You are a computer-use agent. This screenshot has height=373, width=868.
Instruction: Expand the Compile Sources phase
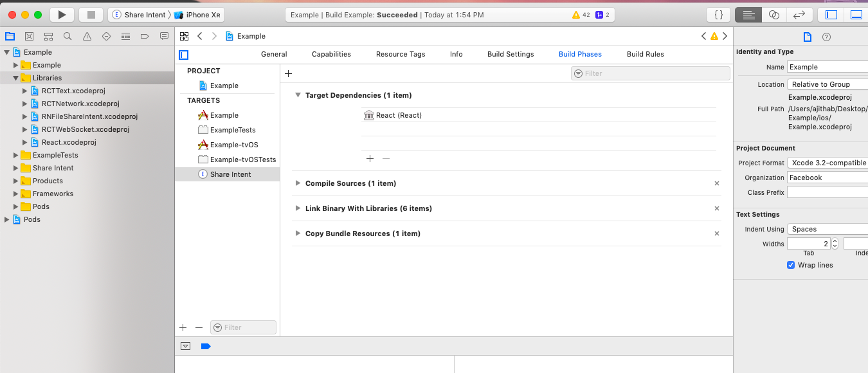pyautogui.click(x=298, y=183)
